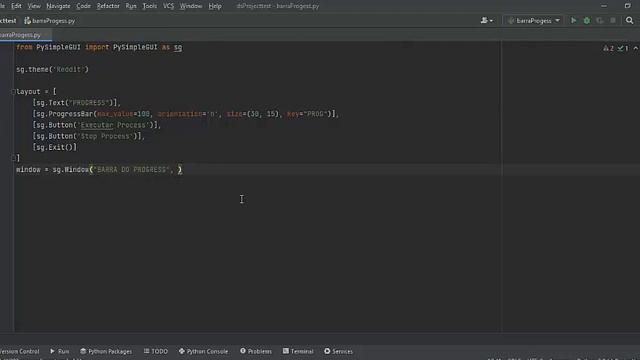
Task: Click the sg.Exit() line in code
Action: click(x=55, y=147)
